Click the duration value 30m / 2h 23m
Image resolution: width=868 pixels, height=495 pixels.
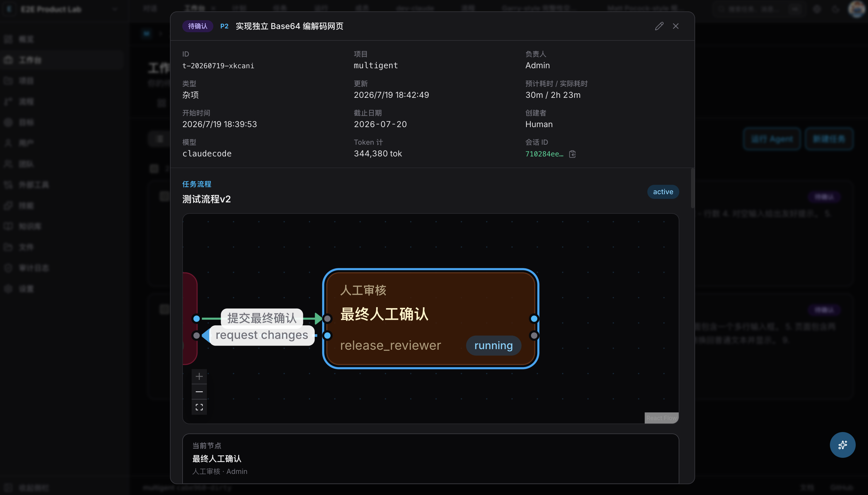pos(553,95)
